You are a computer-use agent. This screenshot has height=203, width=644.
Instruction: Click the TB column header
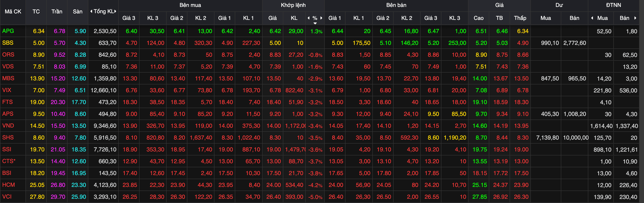pos(499,18)
